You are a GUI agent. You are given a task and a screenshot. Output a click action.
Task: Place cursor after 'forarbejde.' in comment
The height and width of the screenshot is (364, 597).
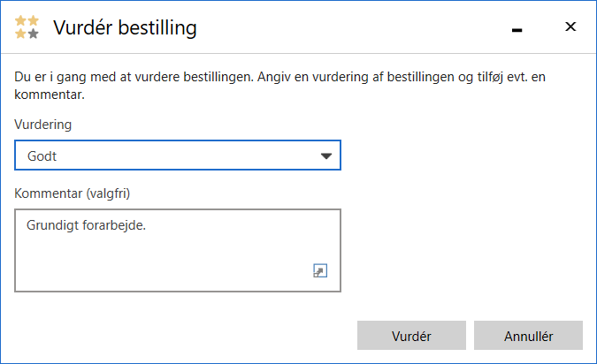tap(147, 225)
